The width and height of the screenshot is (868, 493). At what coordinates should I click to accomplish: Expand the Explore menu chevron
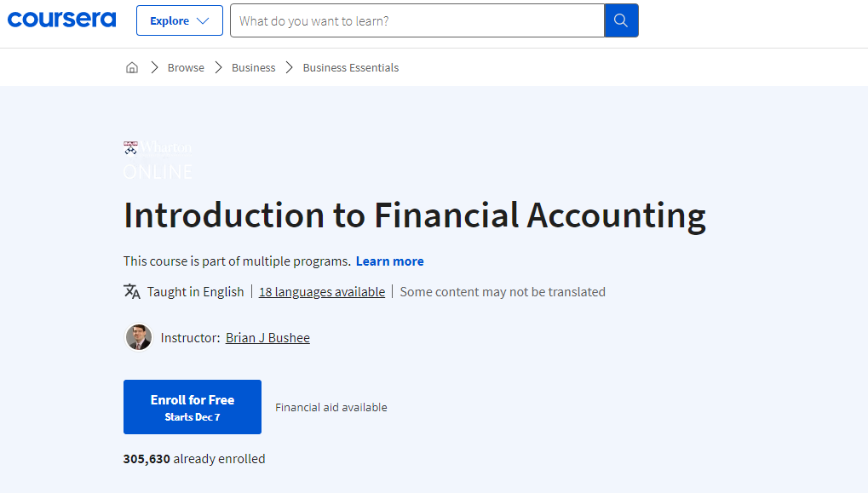202,20
